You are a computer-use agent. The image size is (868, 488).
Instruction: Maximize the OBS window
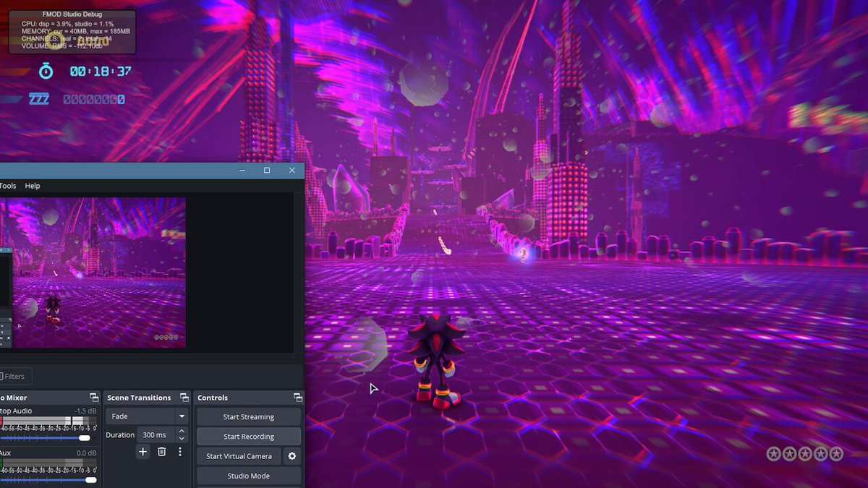267,171
